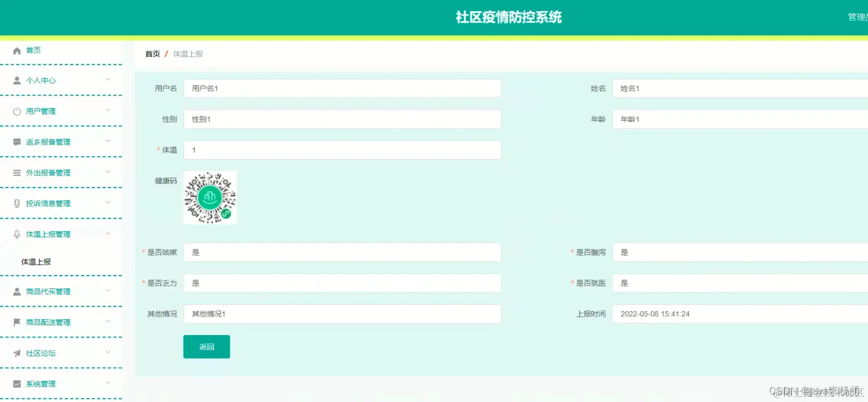Click the chart icon next to 系统管理
The width and height of the screenshot is (868, 402).
point(17,384)
